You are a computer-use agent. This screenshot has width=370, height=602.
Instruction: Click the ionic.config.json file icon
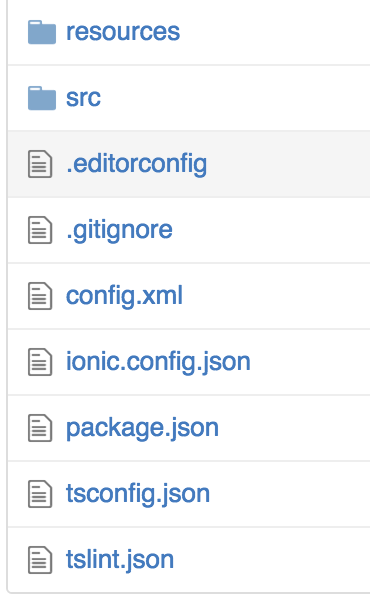coord(40,362)
